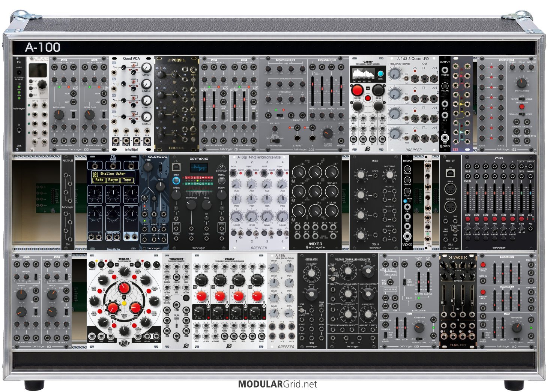The image size is (556, 392).
Task: Click the OUT 1 jack on Quad VCA
Action: [116, 141]
